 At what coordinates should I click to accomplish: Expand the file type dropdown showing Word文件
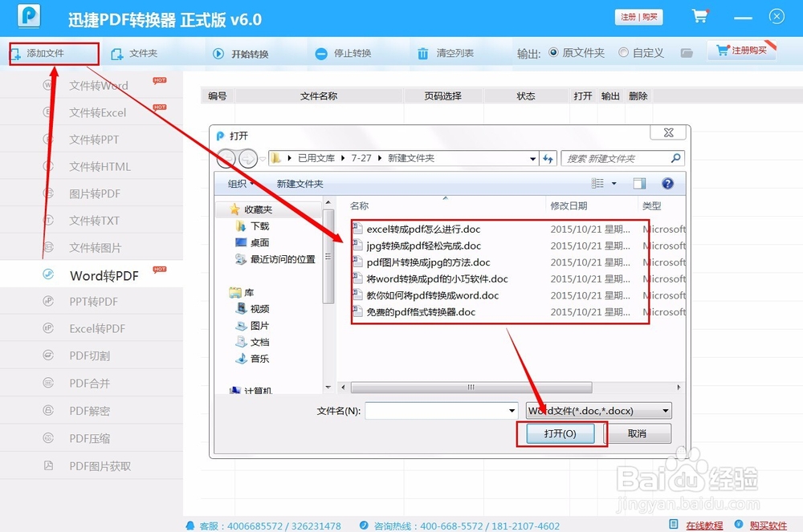pos(665,410)
